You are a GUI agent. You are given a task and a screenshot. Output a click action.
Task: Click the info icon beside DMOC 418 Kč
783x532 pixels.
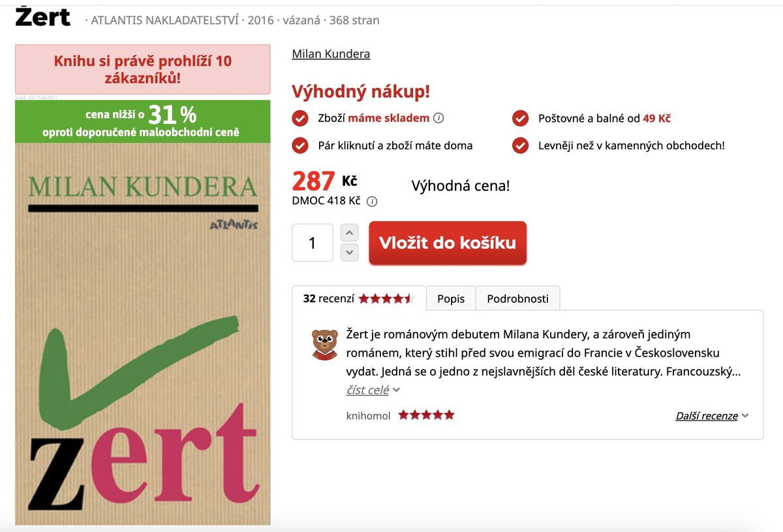[372, 201]
